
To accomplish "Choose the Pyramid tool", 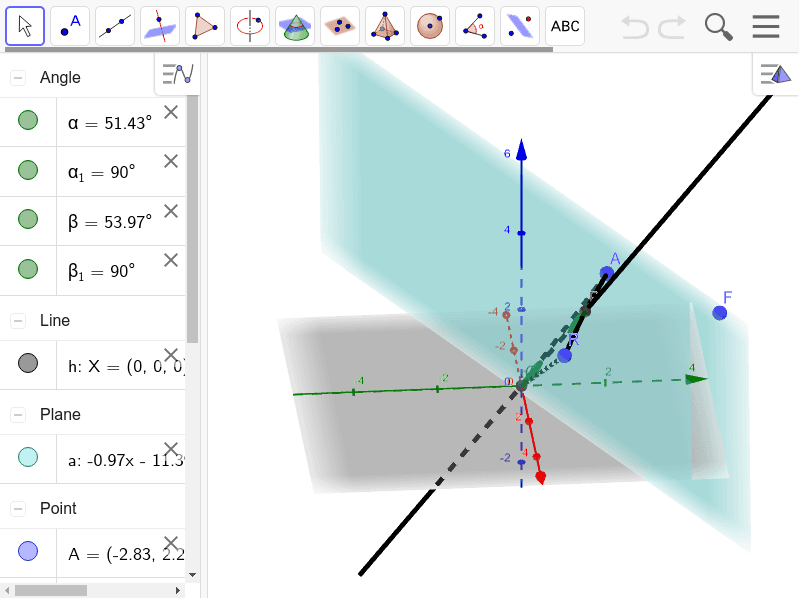I will pos(385,26).
